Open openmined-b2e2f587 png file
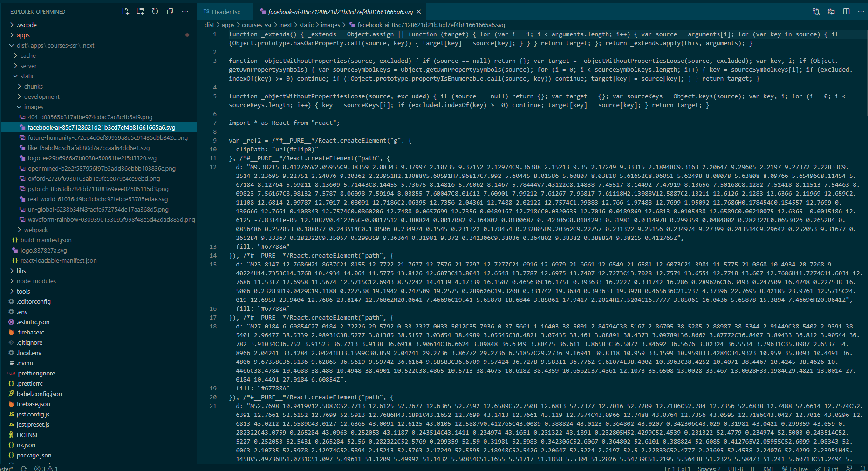Image resolution: width=868 pixels, height=471 pixels. [x=98, y=168]
